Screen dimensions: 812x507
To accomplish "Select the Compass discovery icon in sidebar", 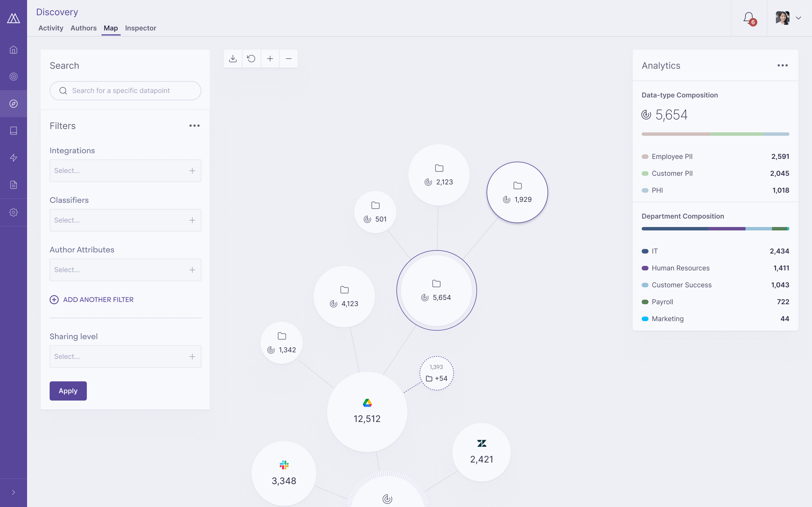I will [x=13, y=104].
